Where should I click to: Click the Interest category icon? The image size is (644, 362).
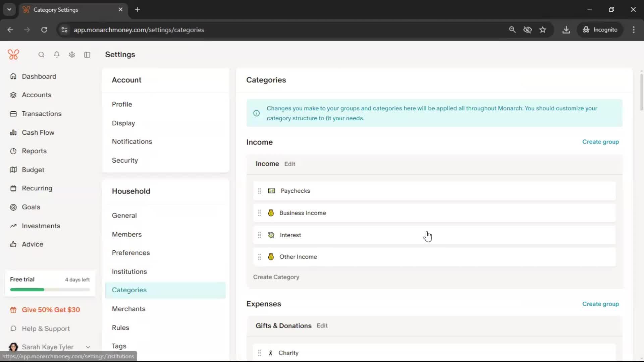[x=271, y=235]
